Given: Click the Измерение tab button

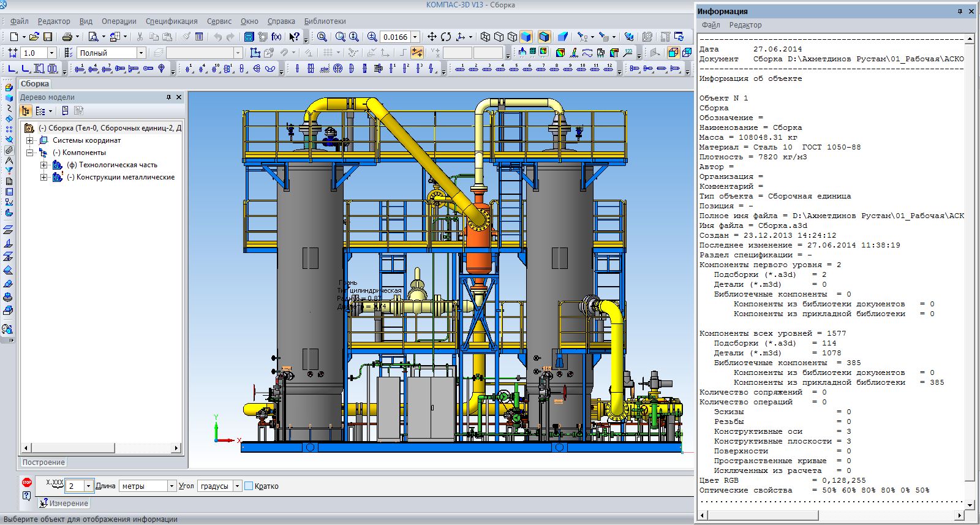Looking at the screenshot, I should [x=64, y=504].
